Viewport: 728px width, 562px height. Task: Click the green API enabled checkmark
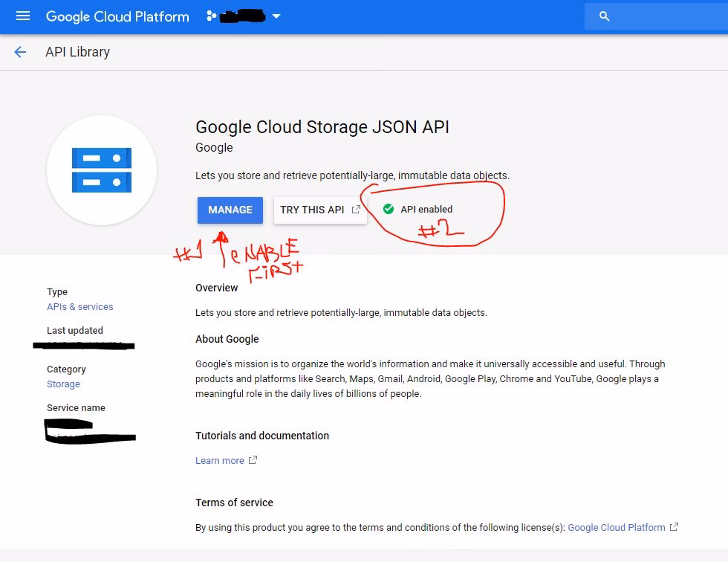(389, 210)
